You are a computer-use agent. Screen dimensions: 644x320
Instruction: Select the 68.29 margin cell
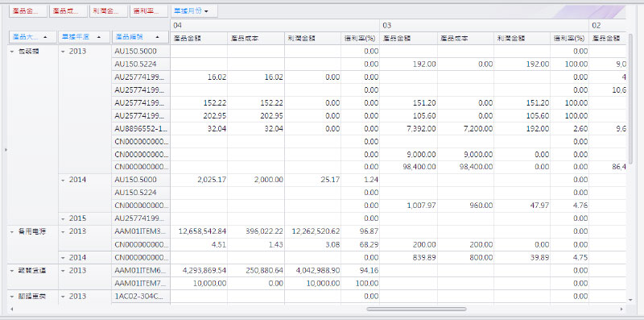(360, 245)
